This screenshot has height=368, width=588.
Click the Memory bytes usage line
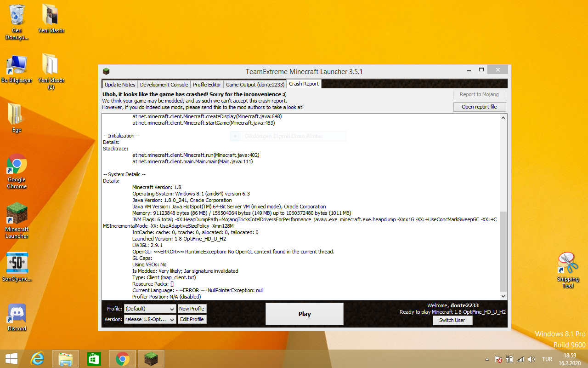[242, 213]
